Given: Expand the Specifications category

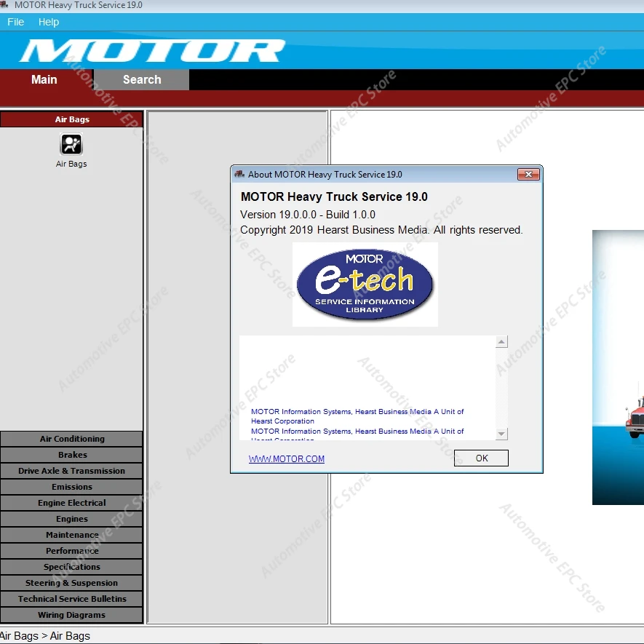Looking at the screenshot, I should (x=72, y=567).
